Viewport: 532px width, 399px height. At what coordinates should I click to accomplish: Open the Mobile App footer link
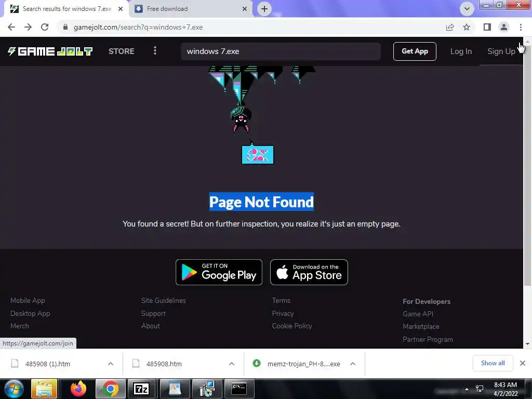28,300
